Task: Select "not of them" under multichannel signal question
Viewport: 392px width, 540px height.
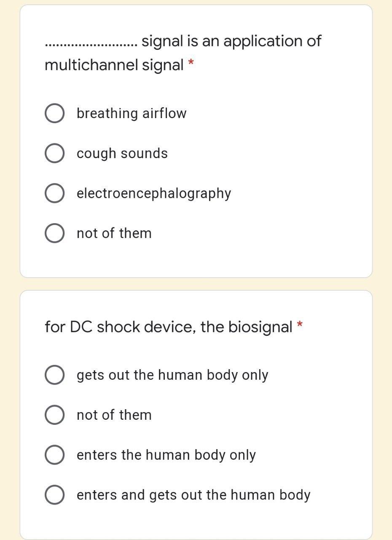Action: coord(54,233)
